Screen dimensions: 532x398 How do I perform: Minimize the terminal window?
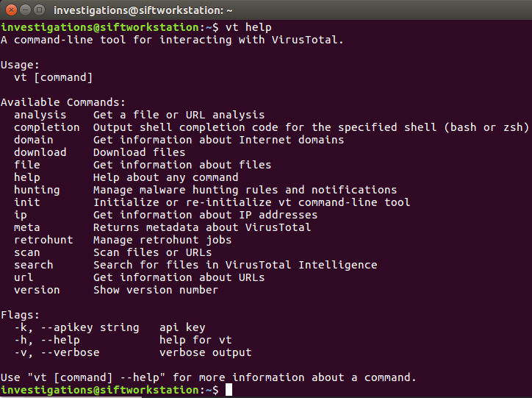click(x=24, y=11)
